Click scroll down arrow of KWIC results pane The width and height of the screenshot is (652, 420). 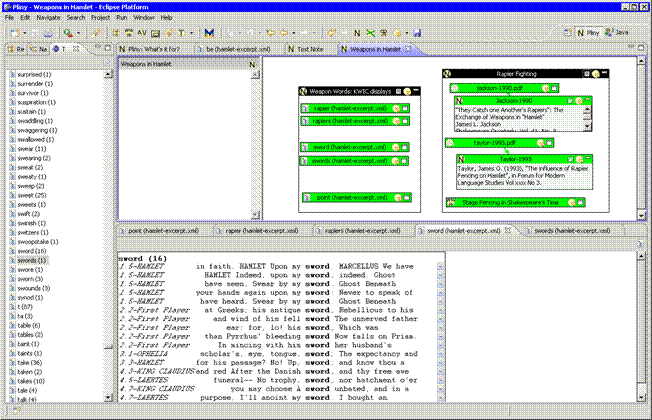click(x=641, y=398)
